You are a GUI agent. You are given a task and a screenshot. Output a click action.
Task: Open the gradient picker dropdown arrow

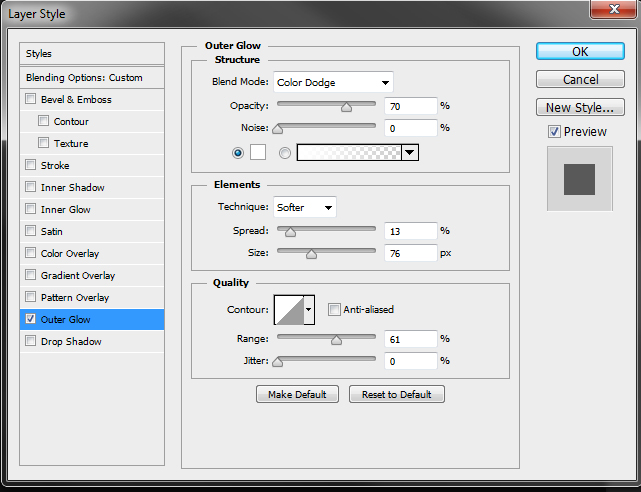(410, 152)
